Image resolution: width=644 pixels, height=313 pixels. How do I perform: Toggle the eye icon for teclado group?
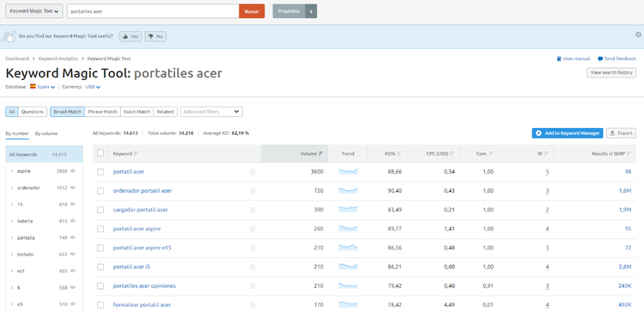pos(73,255)
